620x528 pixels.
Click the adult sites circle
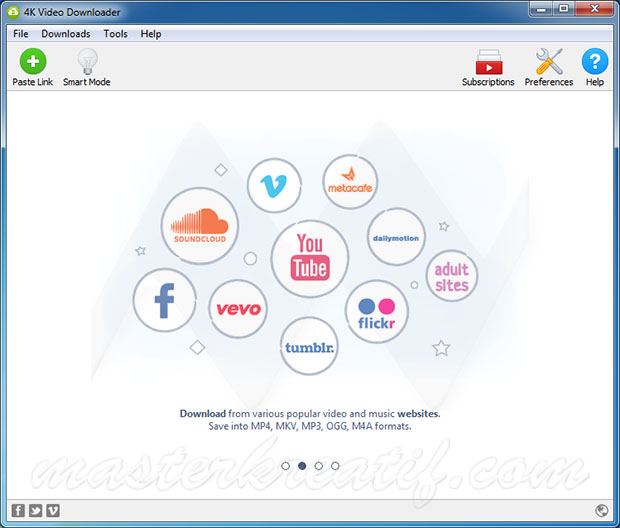point(452,276)
